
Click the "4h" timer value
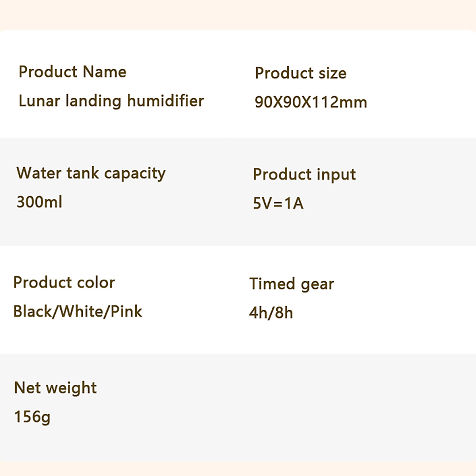(258, 313)
